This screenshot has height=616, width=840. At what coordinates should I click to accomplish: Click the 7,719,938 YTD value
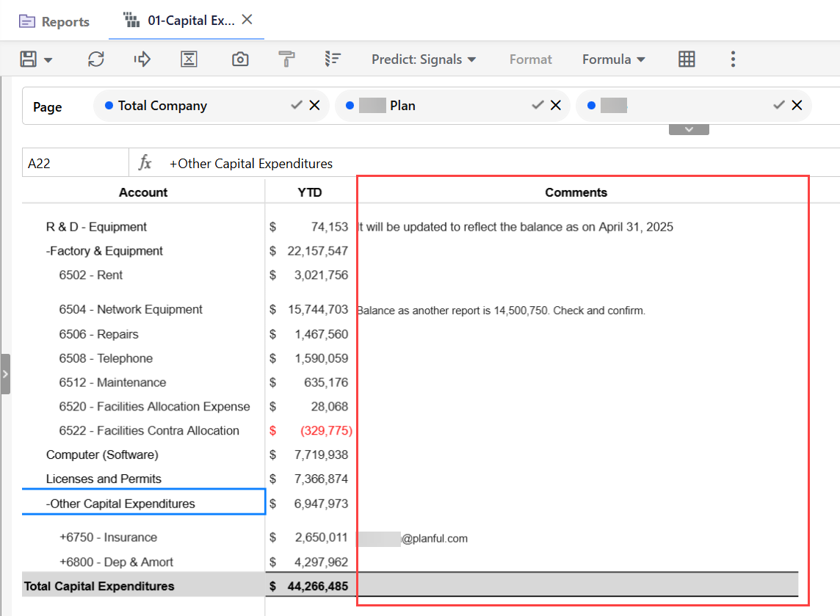click(x=321, y=454)
